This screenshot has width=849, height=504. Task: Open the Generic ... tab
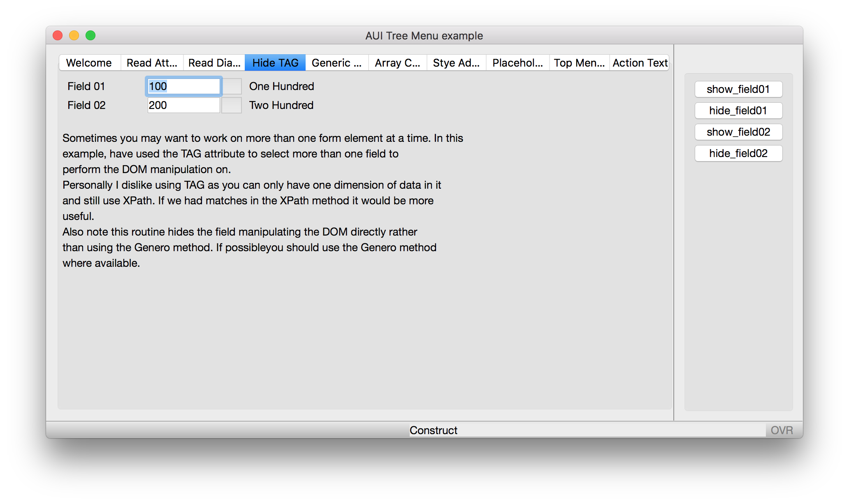(x=336, y=63)
